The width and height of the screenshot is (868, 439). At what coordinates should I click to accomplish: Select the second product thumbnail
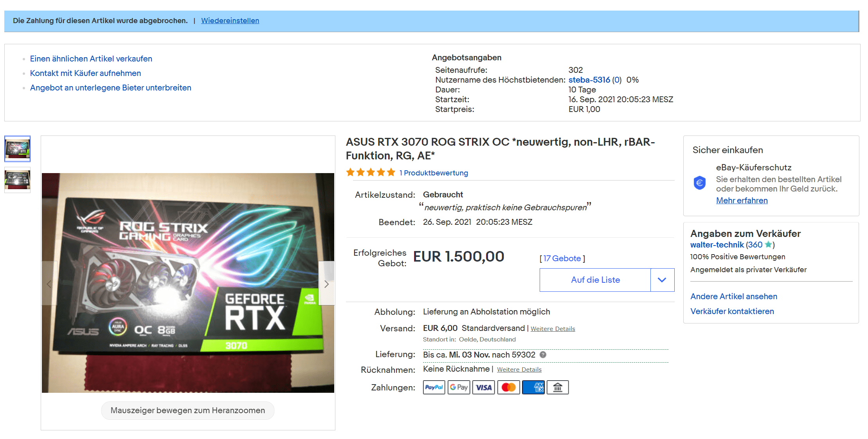pyautogui.click(x=17, y=180)
